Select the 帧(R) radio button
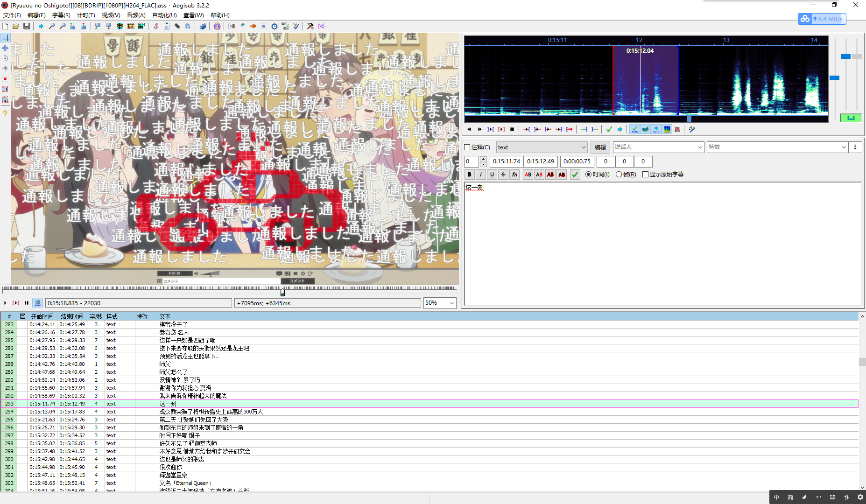866x504 pixels. 619,175
